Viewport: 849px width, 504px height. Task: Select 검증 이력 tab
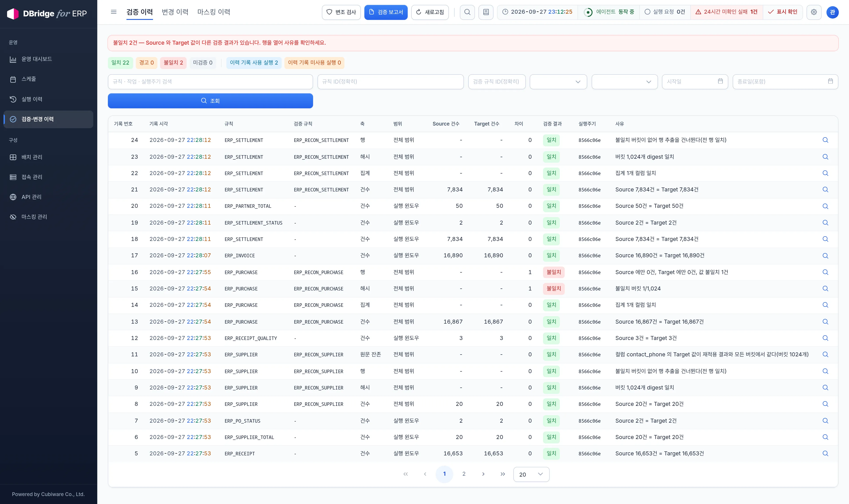pos(140,12)
